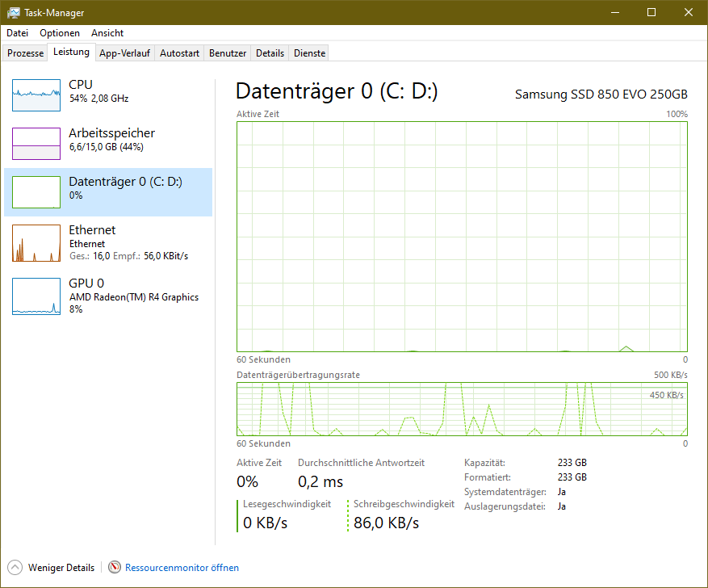Click the AMD Radeon(TM) R4 Graphics text
The height and width of the screenshot is (588, 708).
pos(134,297)
